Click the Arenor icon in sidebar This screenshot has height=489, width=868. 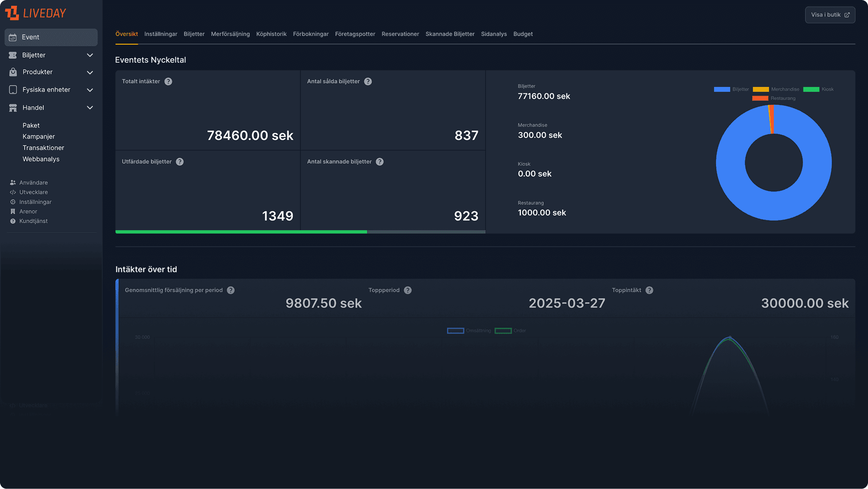(12, 211)
